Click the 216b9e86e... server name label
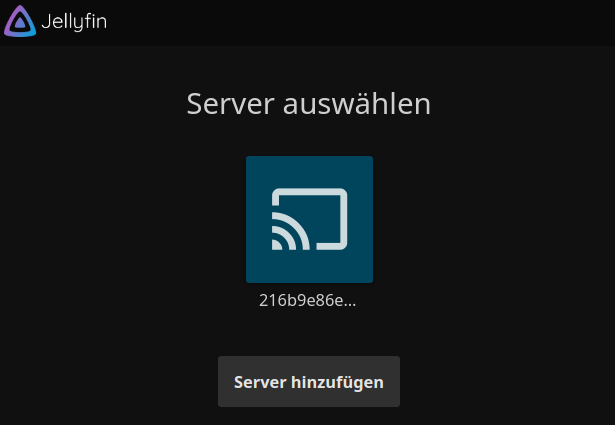Screen dimensions: 615x425 point(308,300)
